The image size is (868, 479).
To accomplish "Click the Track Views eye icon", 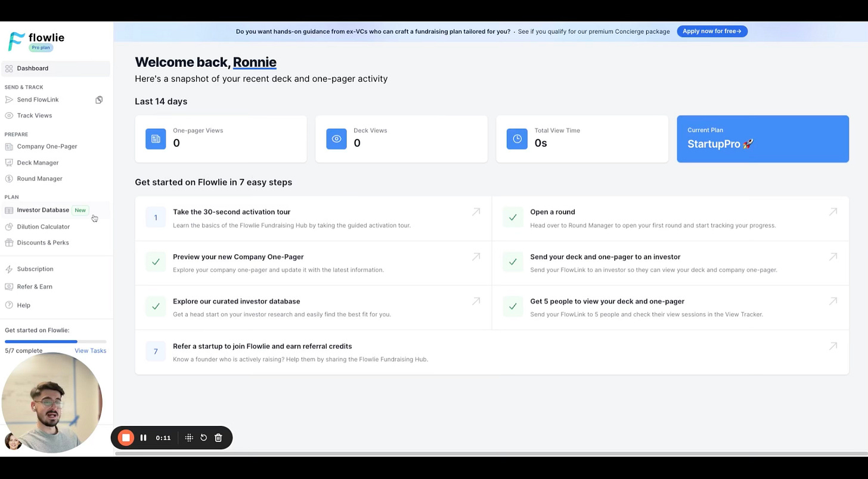I will [x=9, y=116].
